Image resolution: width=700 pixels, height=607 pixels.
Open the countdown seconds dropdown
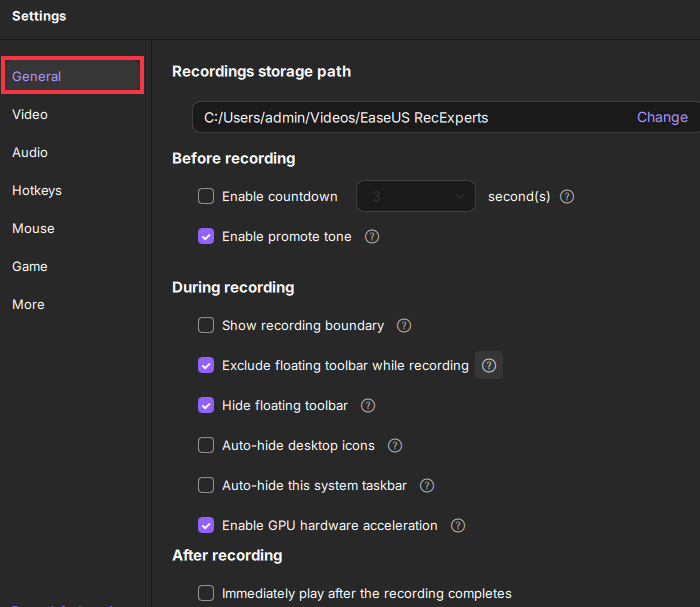point(416,196)
